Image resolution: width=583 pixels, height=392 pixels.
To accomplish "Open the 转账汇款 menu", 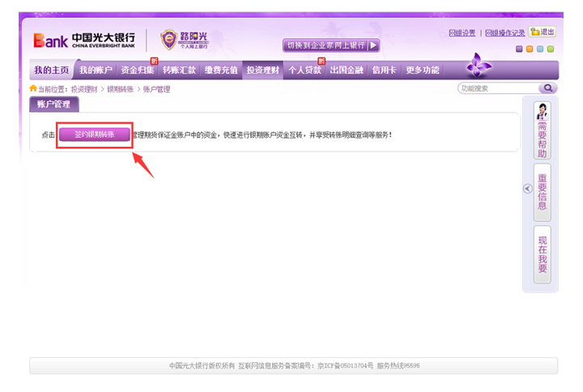I will point(179,70).
